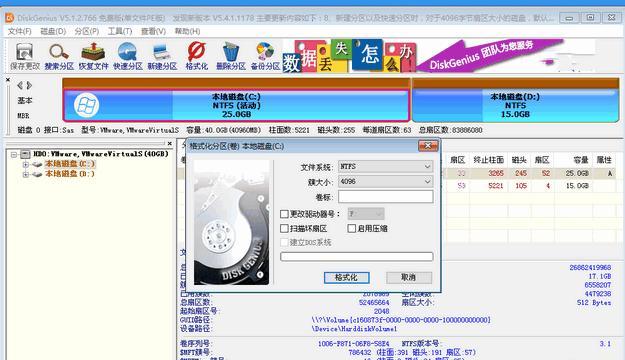
Task: Select HD0:VMware,VMwareVirtualS(40GB) tree item
Action: pos(101,154)
